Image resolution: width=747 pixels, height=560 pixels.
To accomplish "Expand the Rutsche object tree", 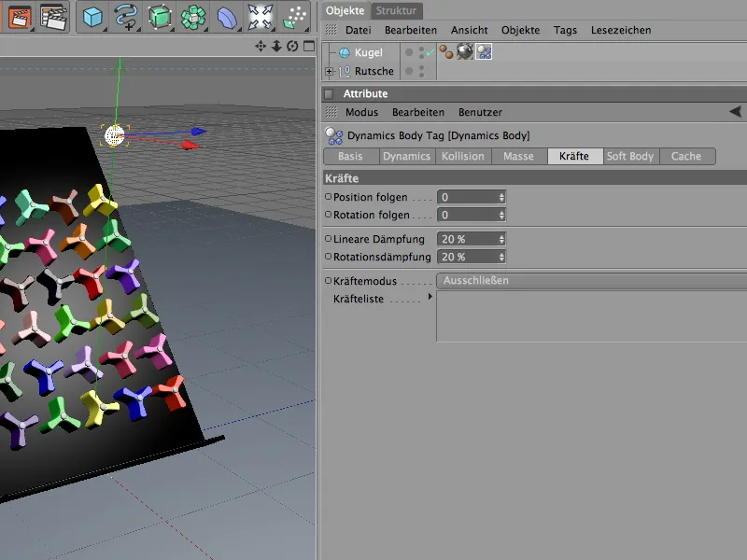I will click(x=329, y=72).
